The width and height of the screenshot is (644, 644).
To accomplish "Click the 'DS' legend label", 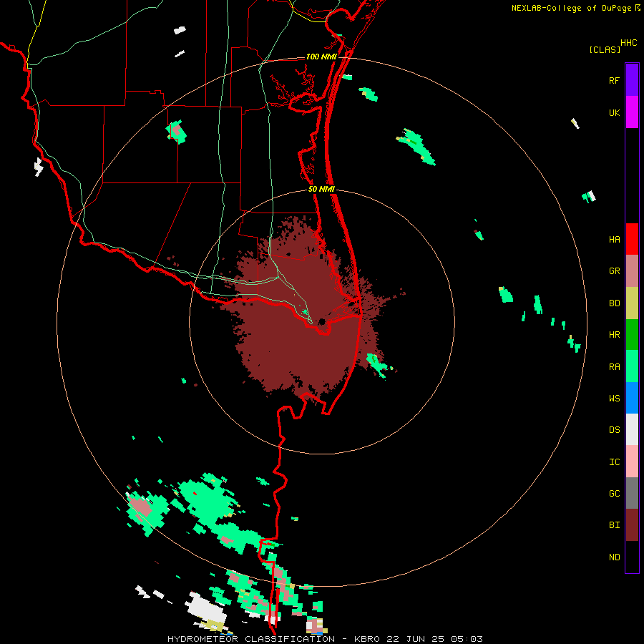I will point(615,430).
